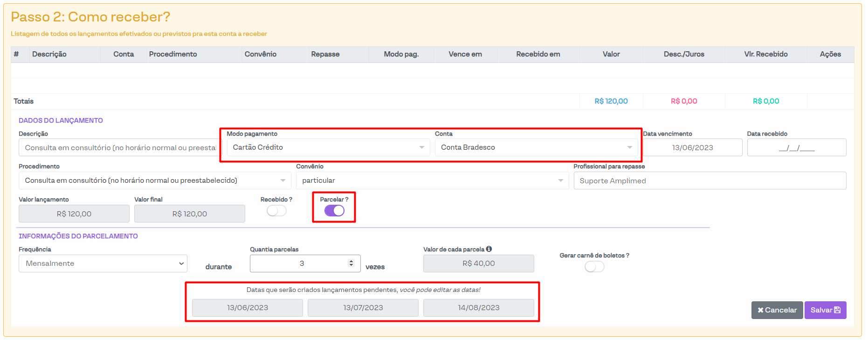Click the Descrição column header

pyautogui.click(x=49, y=54)
